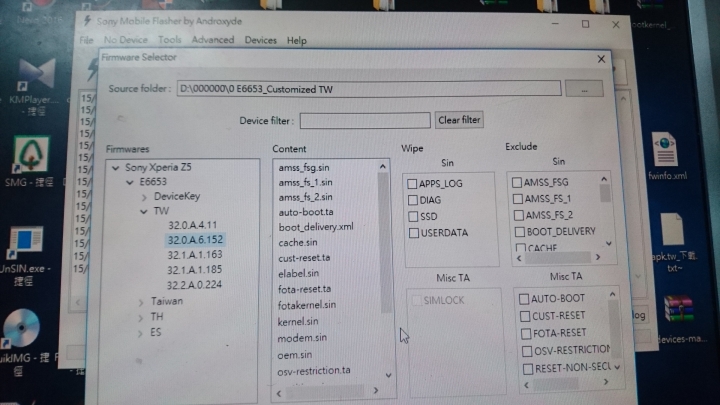
Task: Check RESET-NON-SECURE option in Misc TA
Action: [528, 369]
